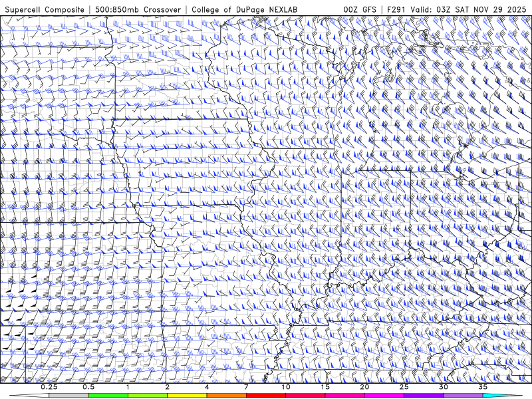532x399 pixels.
Task: Click the colorbar label reading 4
Action: (207, 387)
